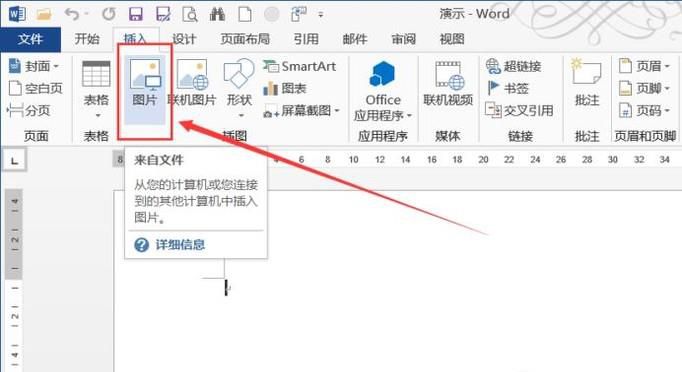Open a file with the folder icon
The image size is (682, 372).
(44, 14)
